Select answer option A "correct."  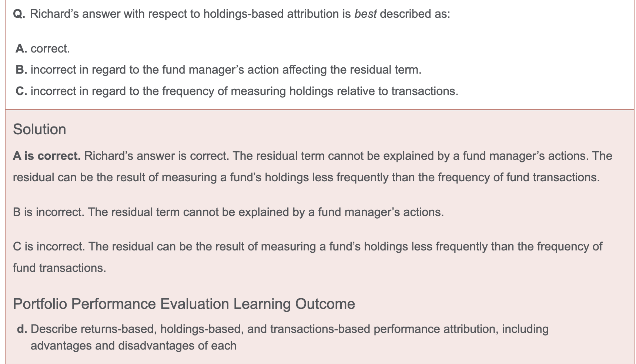(x=50, y=48)
